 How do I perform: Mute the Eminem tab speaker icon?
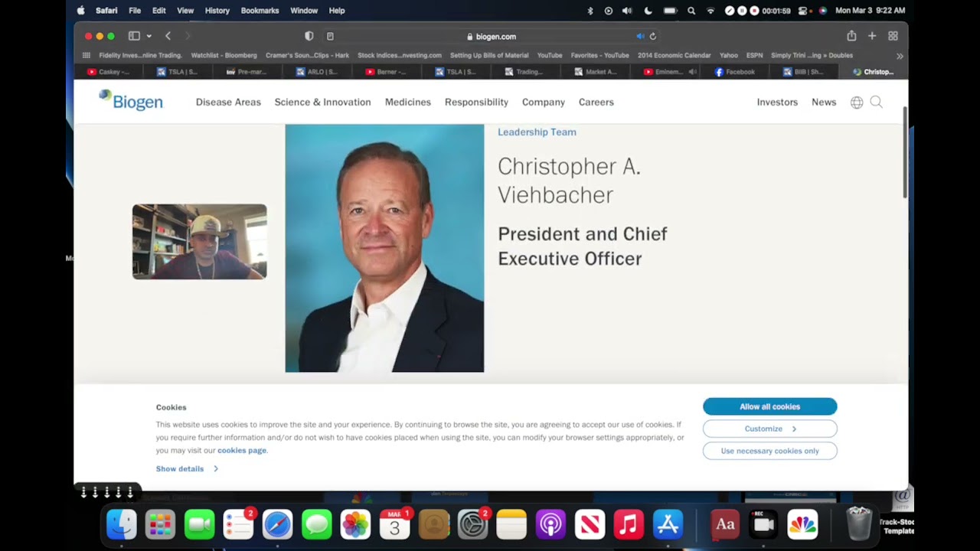(692, 72)
